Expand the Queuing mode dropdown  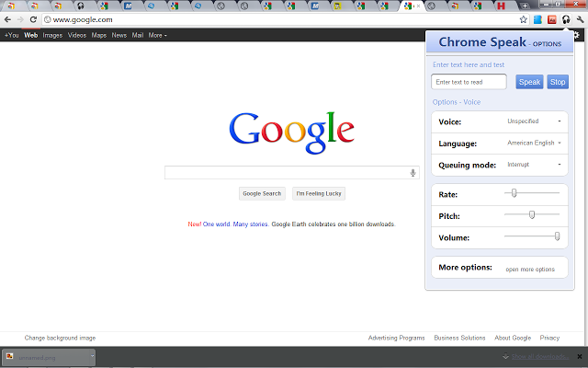[536, 165]
